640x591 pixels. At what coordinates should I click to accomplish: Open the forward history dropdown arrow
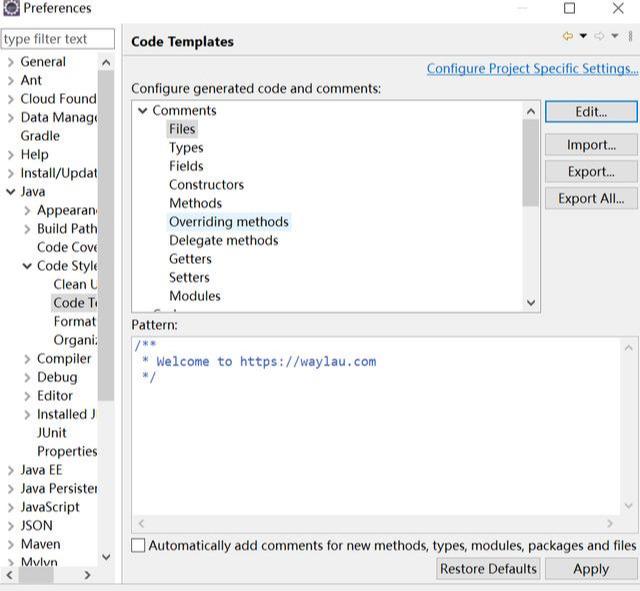(615, 36)
